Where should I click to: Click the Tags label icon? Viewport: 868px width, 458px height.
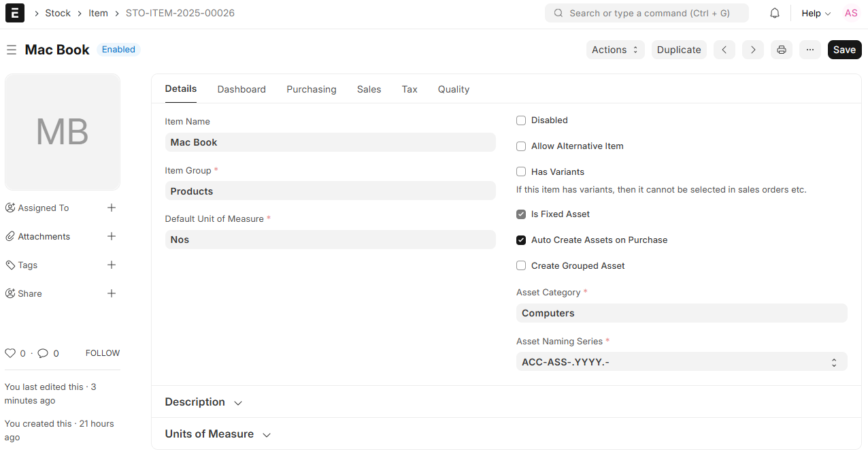coord(10,265)
